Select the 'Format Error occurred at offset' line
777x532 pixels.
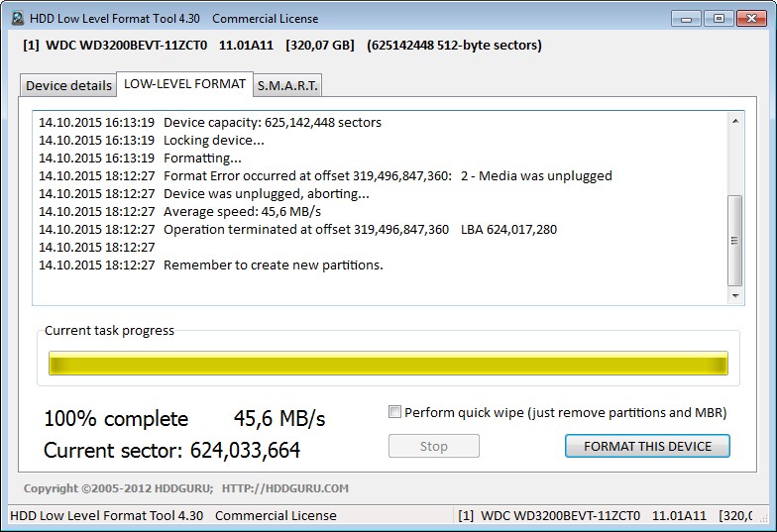[325, 176]
